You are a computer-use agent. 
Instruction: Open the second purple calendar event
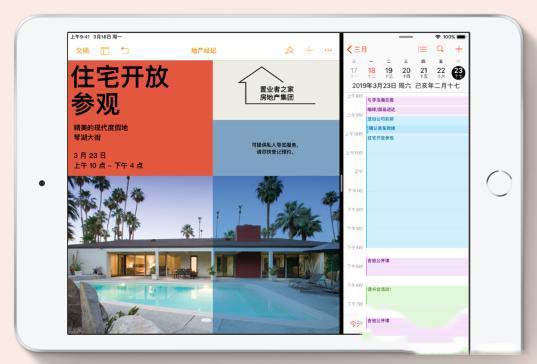pyautogui.click(x=417, y=110)
